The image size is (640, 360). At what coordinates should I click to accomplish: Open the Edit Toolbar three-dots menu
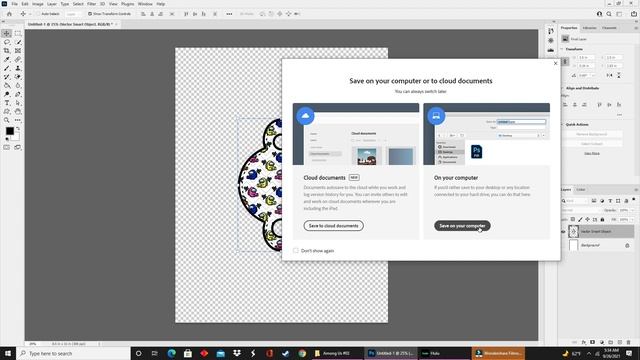[x=18, y=120]
